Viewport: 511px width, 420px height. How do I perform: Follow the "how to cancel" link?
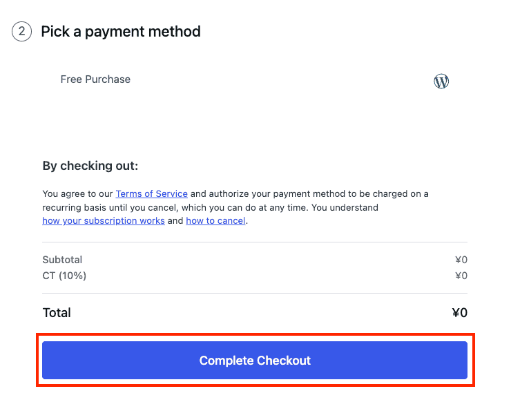[215, 221]
